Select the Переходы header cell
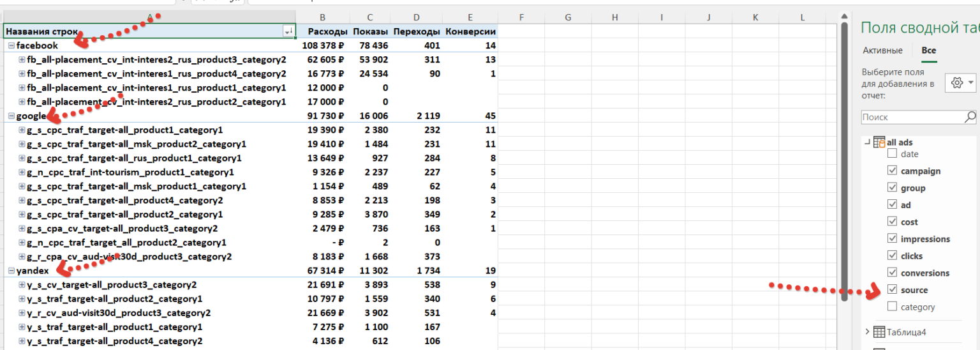This screenshot has height=350, width=980. point(416,31)
